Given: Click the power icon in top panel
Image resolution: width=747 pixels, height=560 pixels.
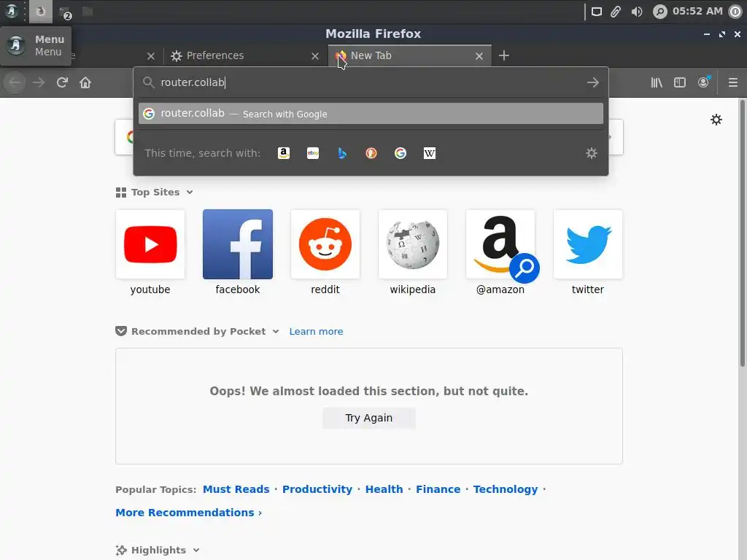Looking at the screenshot, I should tap(735, 12).
